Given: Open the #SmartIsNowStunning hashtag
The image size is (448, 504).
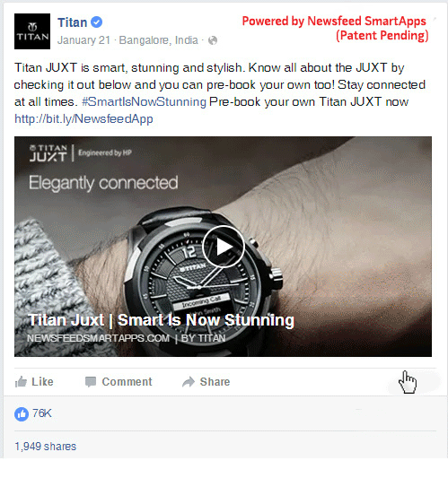Looking at the screenshot, I should pos(144,102).
